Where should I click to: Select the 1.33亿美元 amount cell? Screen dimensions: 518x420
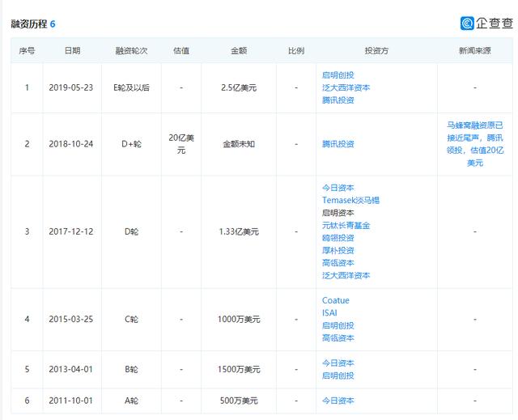point(239,231)
